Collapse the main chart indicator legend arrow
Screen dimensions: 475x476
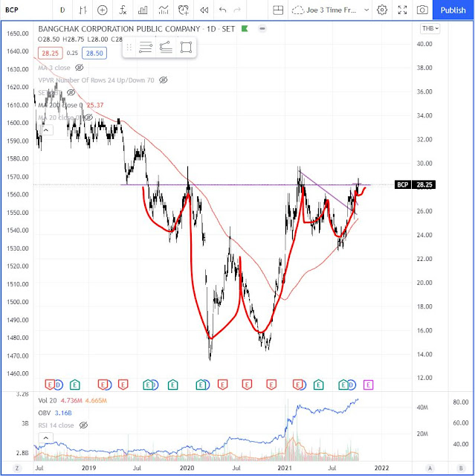click(x=46, y=130)
